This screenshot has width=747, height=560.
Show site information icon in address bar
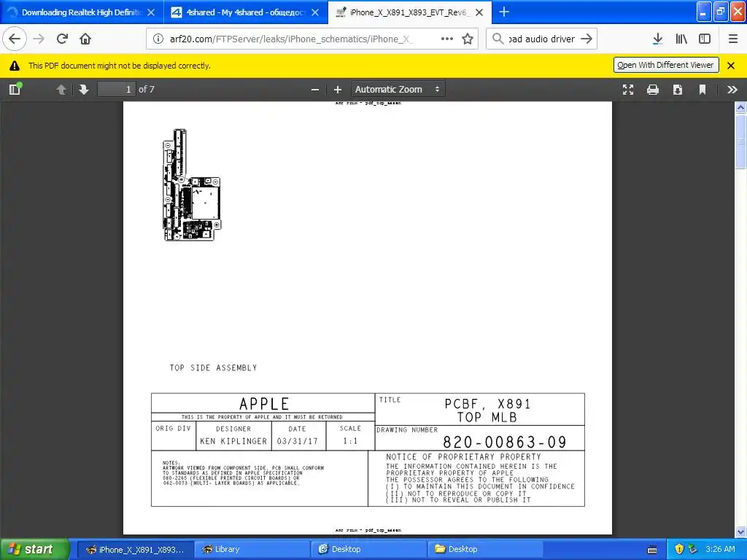[158, 39]
